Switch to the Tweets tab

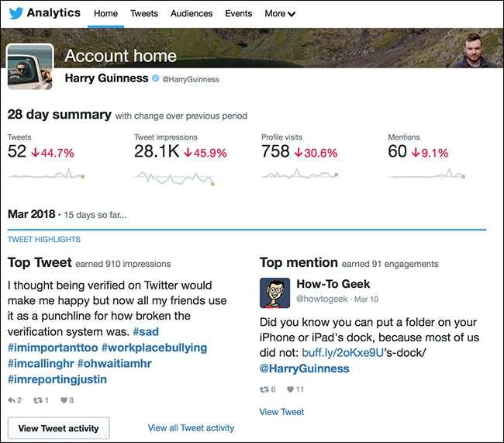click(x=144, y=13)
